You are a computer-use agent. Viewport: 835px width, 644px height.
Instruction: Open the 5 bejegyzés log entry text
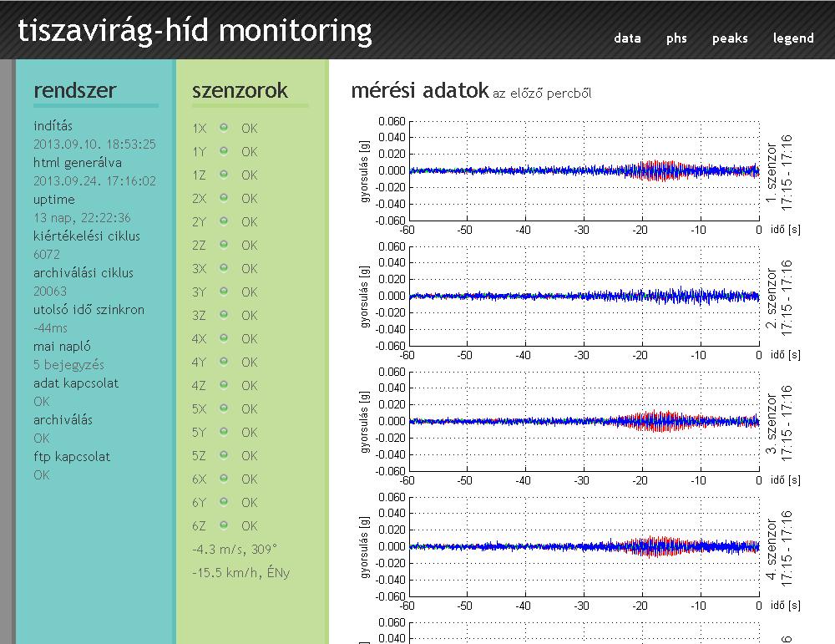(68, 365)
